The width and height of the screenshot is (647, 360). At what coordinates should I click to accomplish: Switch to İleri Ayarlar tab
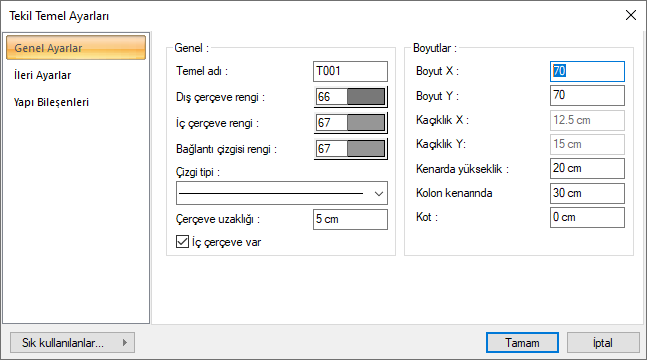[42, 75]
